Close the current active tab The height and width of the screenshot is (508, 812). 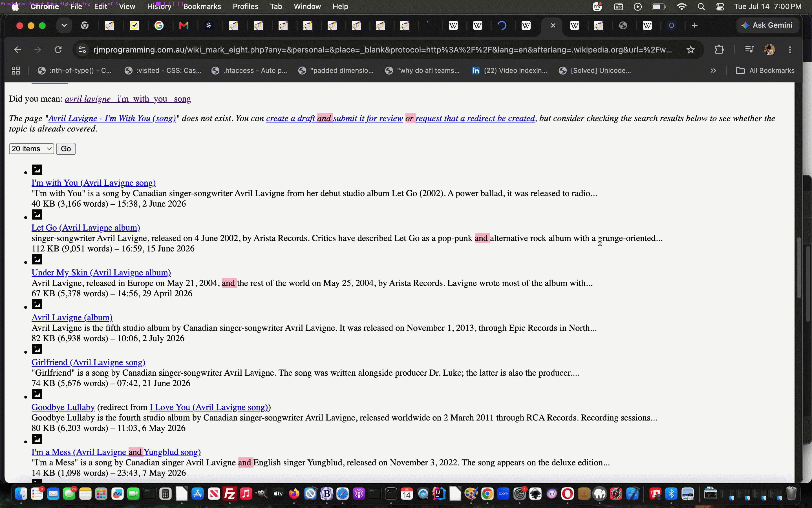(x=553, y=25)
